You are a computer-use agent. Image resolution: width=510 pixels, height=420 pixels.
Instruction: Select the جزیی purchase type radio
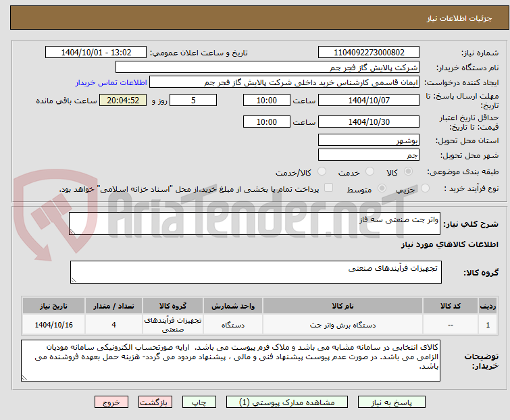(425, 188)
